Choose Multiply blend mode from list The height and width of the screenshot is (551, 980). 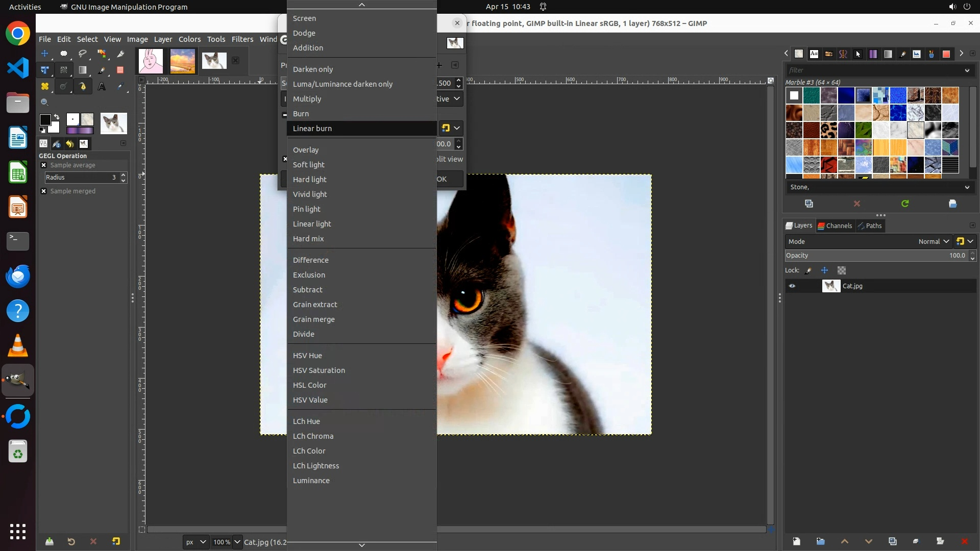click(x=307, y=99)
